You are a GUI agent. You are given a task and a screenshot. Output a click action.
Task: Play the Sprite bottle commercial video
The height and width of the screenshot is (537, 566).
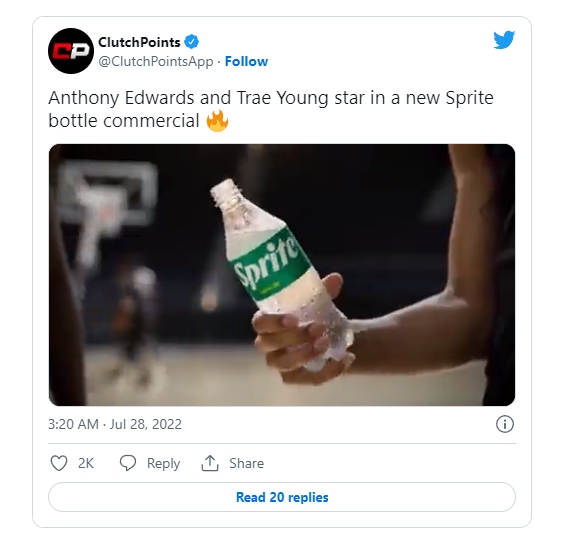pos(282,275)
